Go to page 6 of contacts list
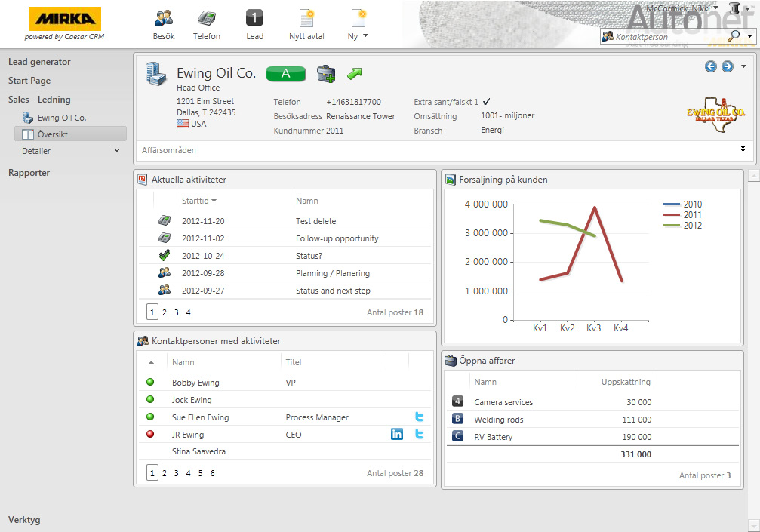760x532 pixels. pyautogui.click(x=212, y=473)
